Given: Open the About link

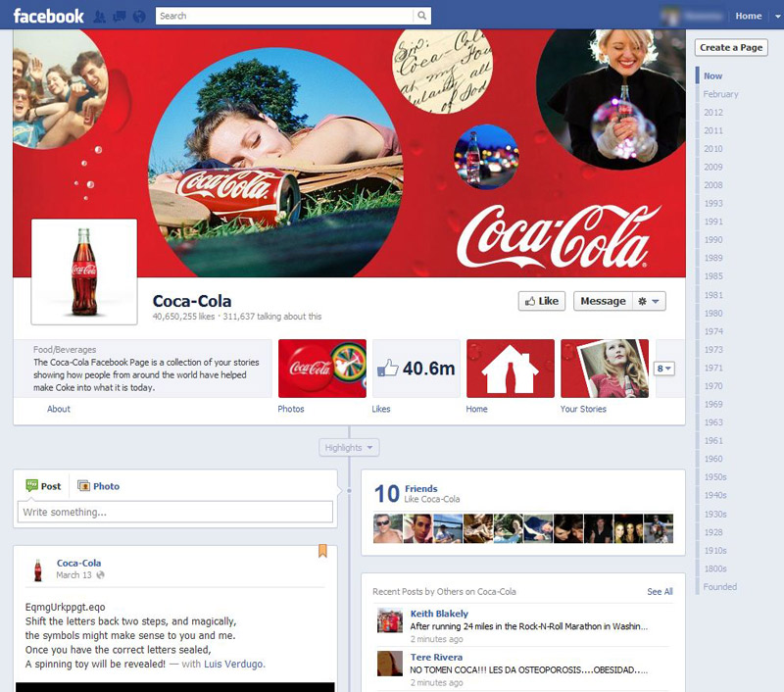Looking at the screenshot, I should [59, 409].
